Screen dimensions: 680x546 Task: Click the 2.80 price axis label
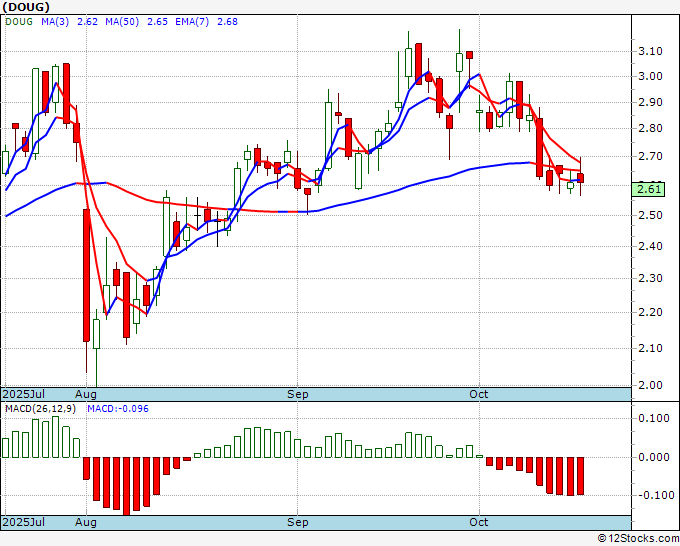click(x=651, y=128)
